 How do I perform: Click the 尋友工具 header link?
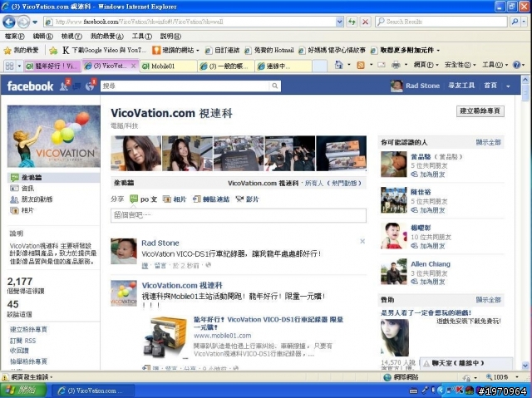click(x=461, y=86)
